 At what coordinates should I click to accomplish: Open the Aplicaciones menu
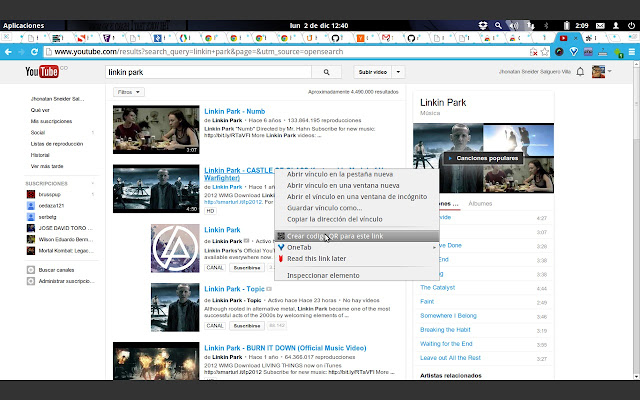click(23, 25)
